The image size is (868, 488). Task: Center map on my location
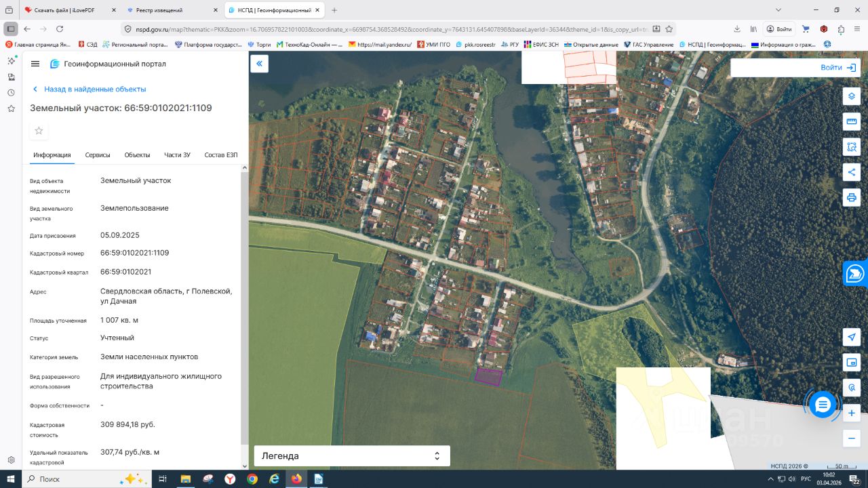[852, 337]
